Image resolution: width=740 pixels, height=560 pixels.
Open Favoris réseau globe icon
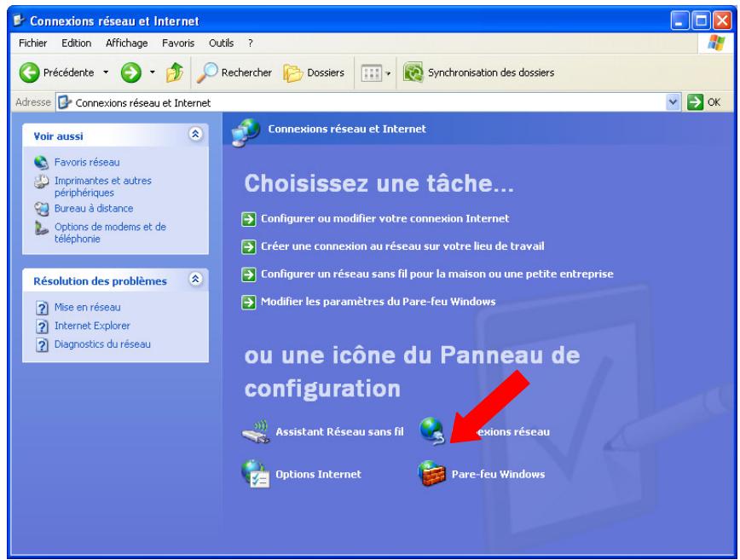coord(41,162)
